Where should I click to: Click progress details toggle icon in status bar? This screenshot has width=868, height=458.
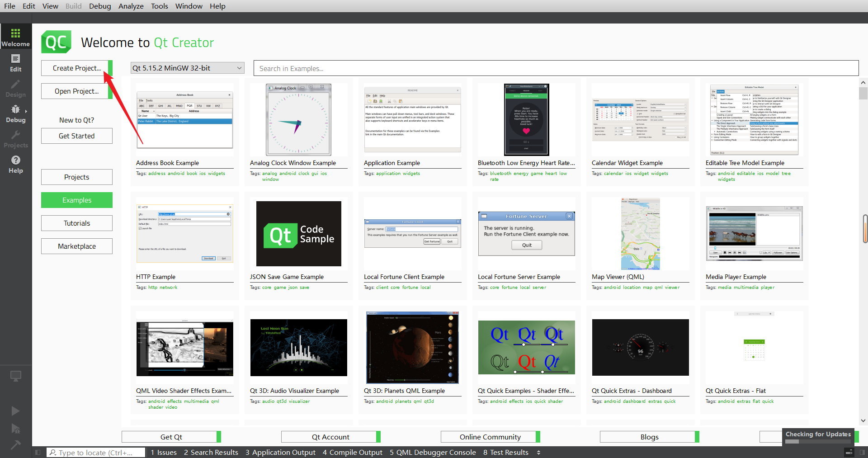point(849,452)
